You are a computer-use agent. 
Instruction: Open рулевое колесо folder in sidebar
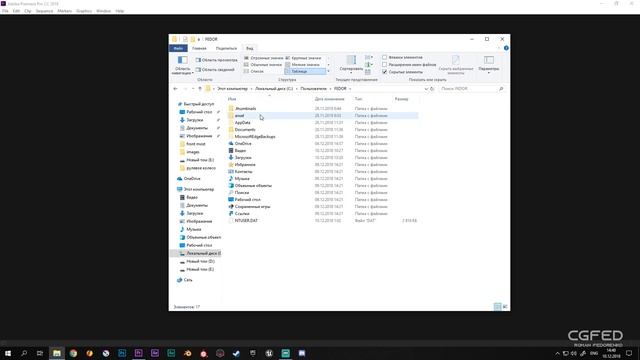pos(200,168)
